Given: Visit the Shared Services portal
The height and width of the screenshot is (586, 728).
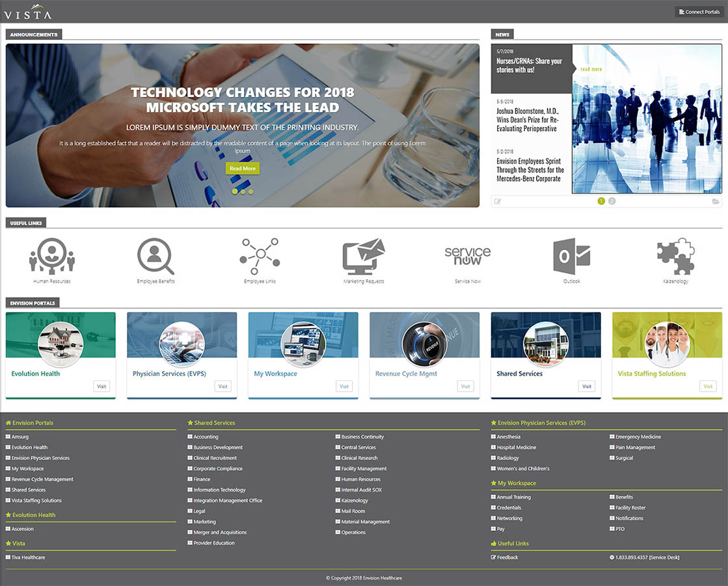Looking at the screenshot, I should pyautogui.click(x=587, y=386).
